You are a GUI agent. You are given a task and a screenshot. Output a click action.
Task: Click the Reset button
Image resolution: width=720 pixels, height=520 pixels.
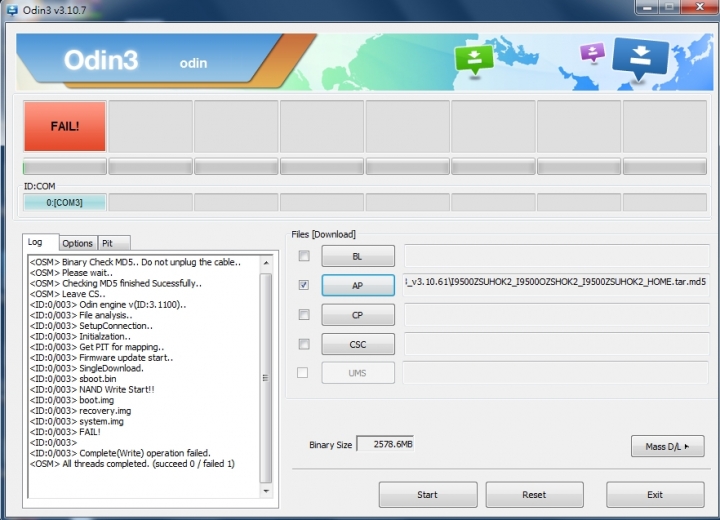(534, 495)
